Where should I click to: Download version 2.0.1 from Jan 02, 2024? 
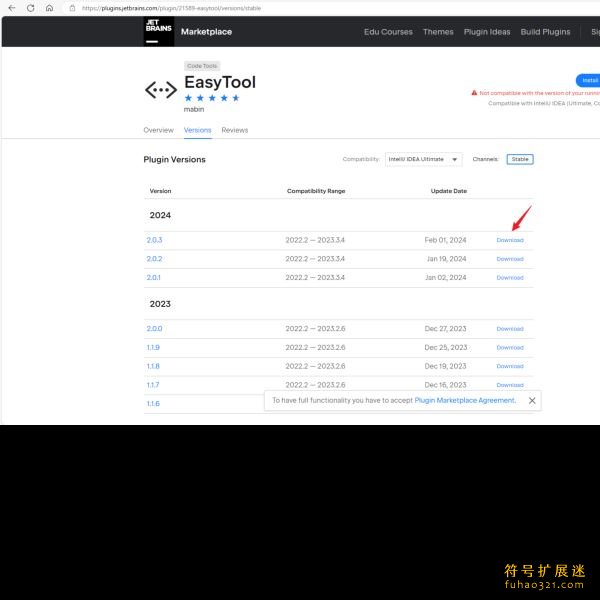tap(510, 278)
